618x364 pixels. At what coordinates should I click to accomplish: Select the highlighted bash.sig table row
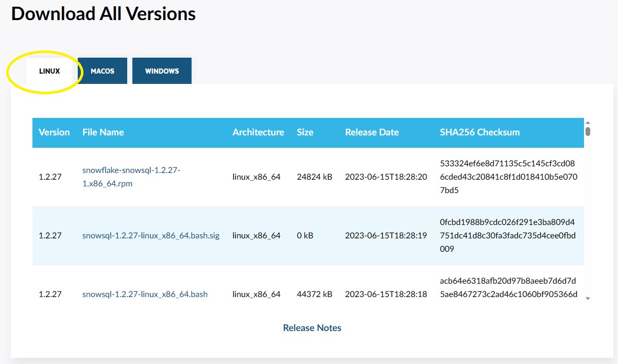[x=309, y=235]
